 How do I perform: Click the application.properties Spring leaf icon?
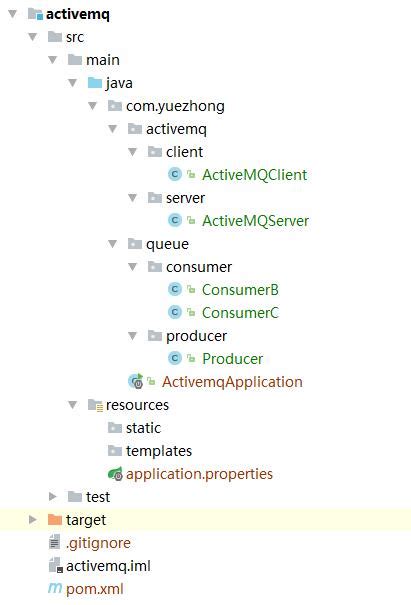point(115,474)
